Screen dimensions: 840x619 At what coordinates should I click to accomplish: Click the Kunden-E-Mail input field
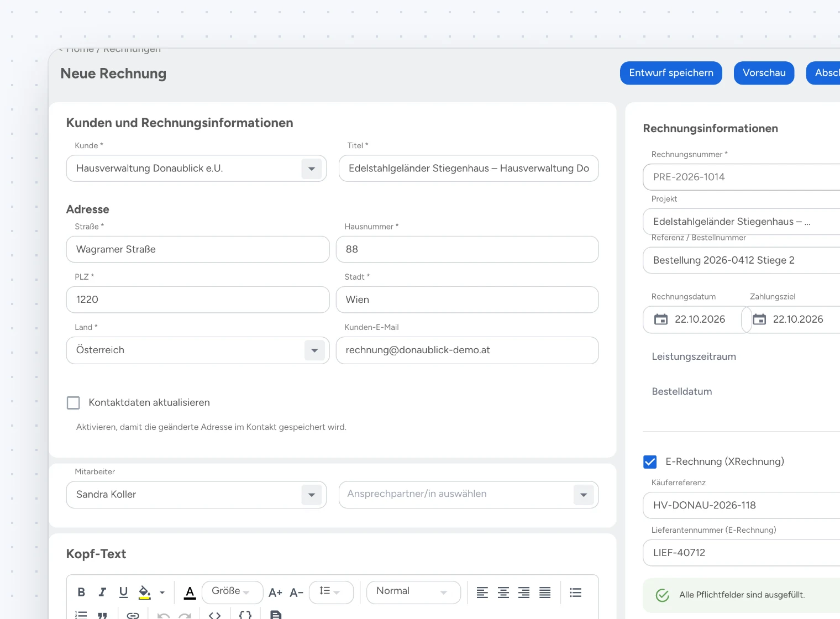coord(467,350)
